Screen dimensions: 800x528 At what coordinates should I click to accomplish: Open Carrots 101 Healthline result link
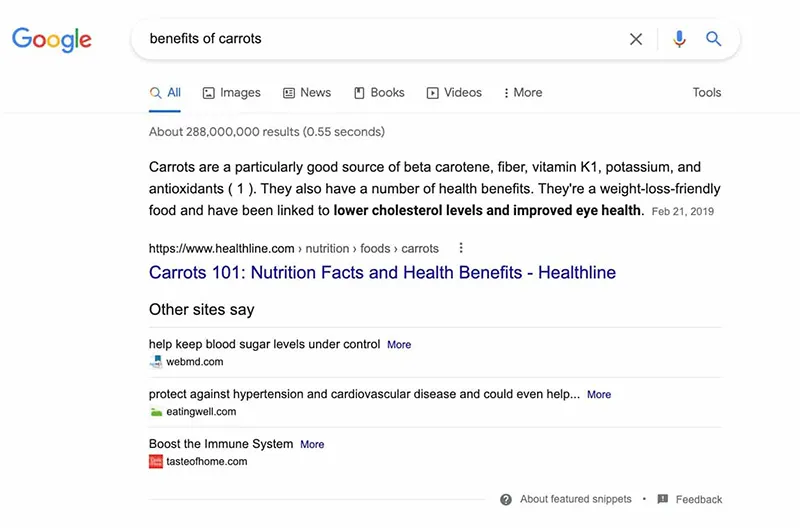382,272
